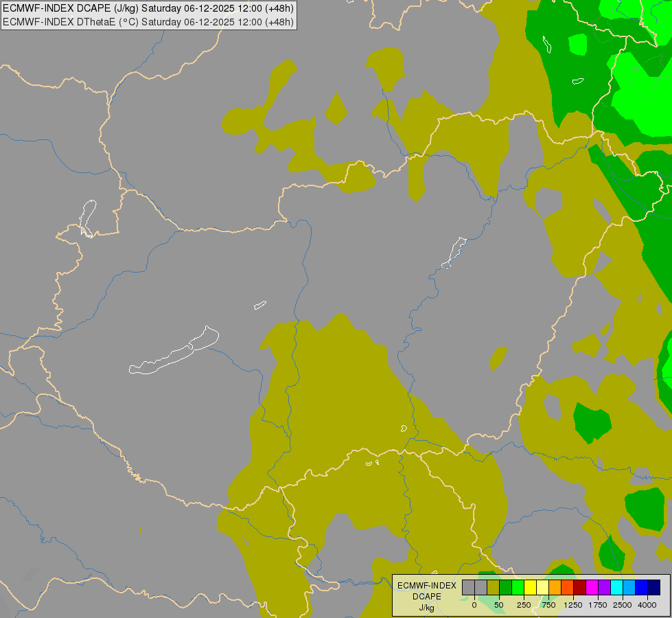This screenshot has height=618, width=672.
Task: Click the large elongated lake outline on the map
Action: [174, 351]
